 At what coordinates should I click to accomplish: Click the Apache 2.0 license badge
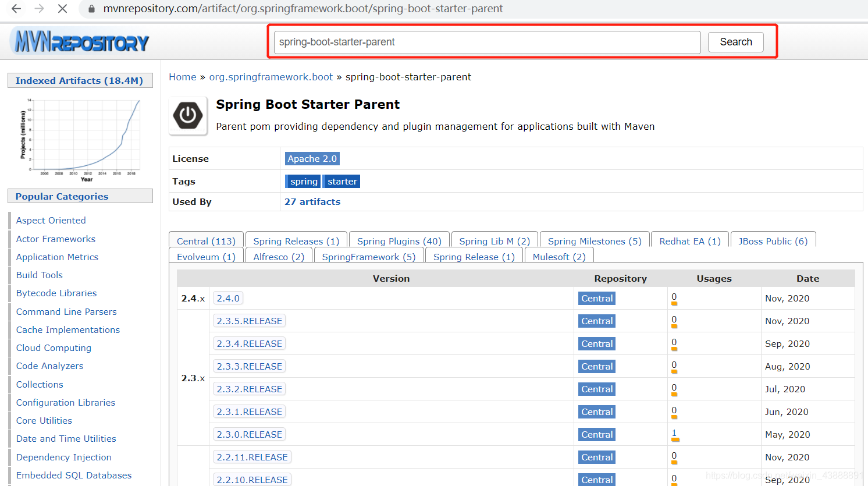(312, 158)
